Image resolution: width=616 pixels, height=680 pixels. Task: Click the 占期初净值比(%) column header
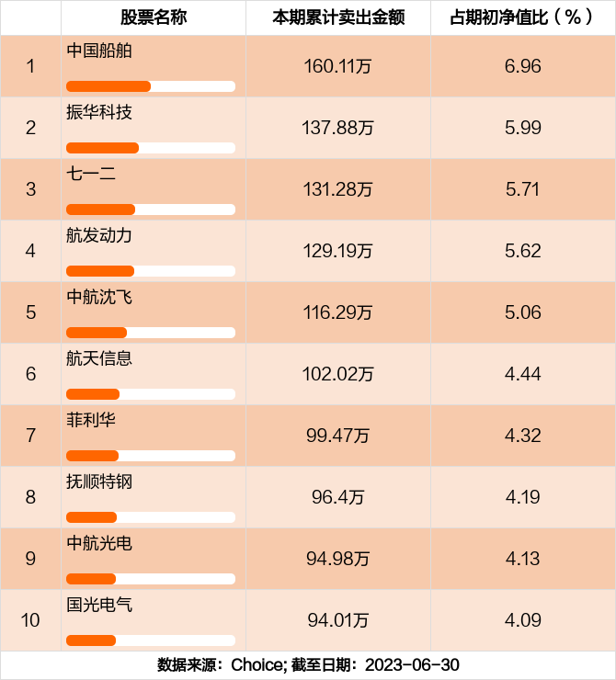pyautogui.click(x=522, y=17)
